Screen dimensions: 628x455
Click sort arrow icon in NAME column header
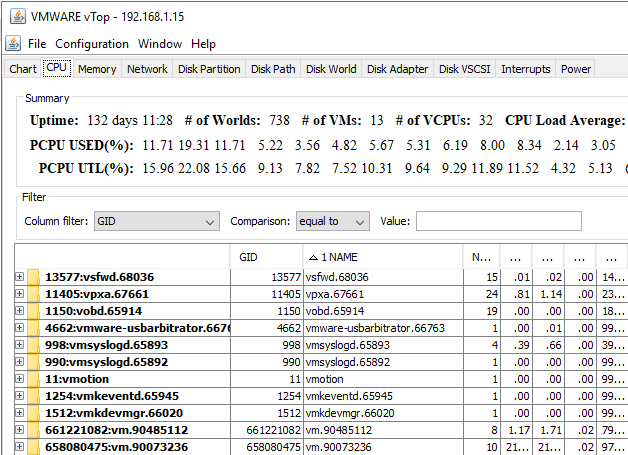tap(313, 258)
